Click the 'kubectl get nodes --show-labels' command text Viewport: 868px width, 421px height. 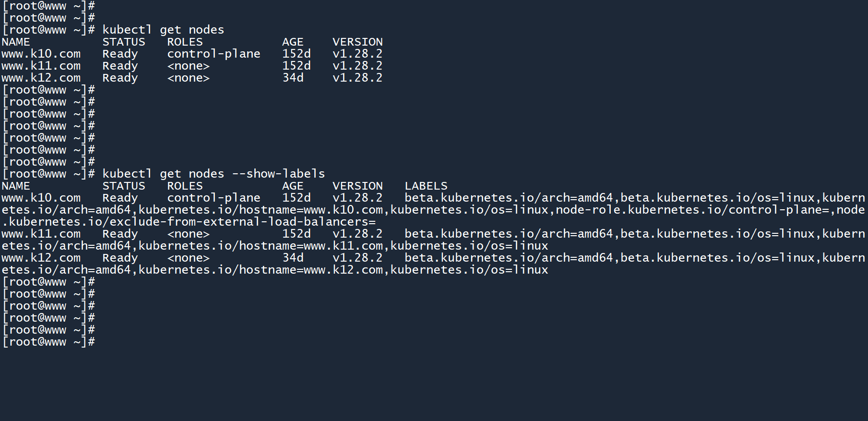pyautogui.click(x=214, y=174)
